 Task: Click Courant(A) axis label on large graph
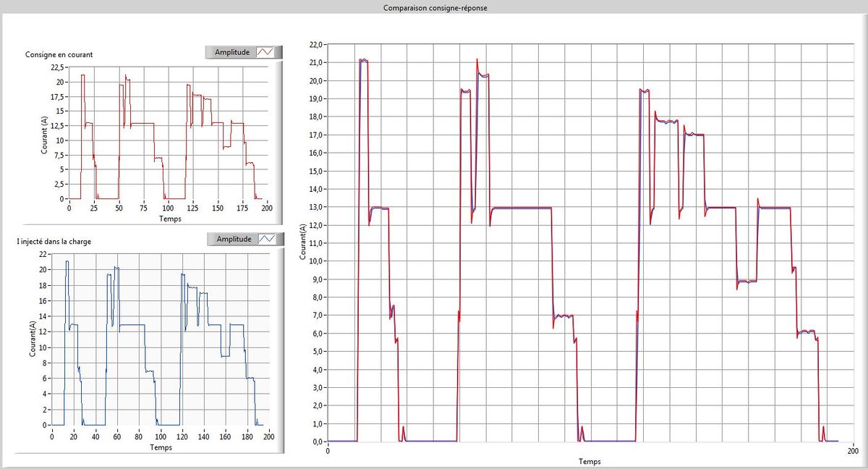coord(302,242)
